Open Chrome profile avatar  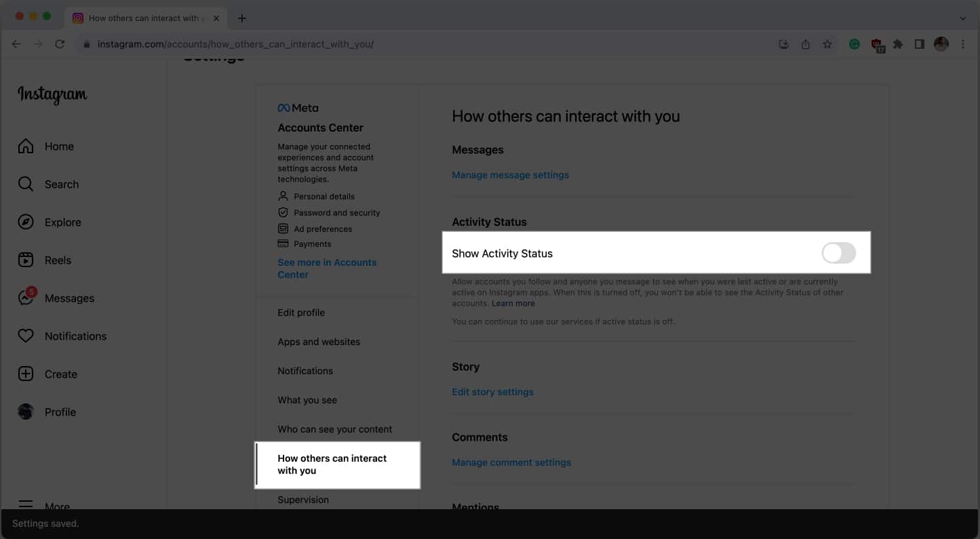pyautogui.click(x=941, y=44)
